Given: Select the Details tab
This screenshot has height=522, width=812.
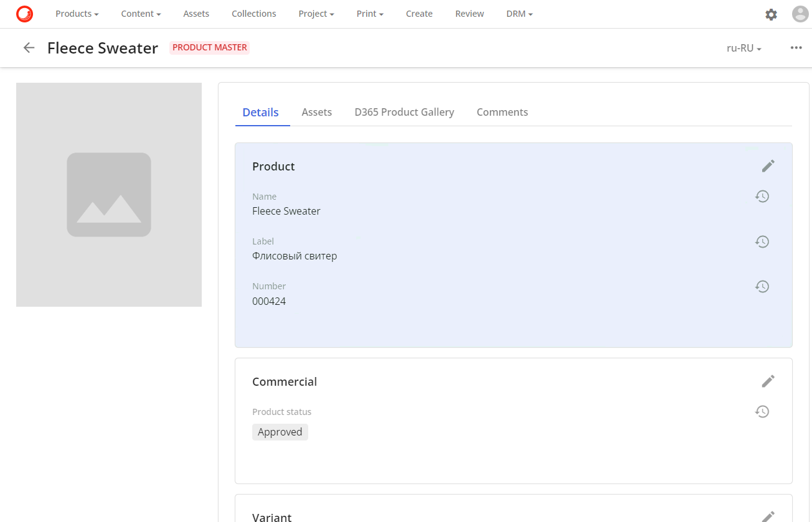Looking at the screenshot, I should pyautogui.click(x=261, y=113).
